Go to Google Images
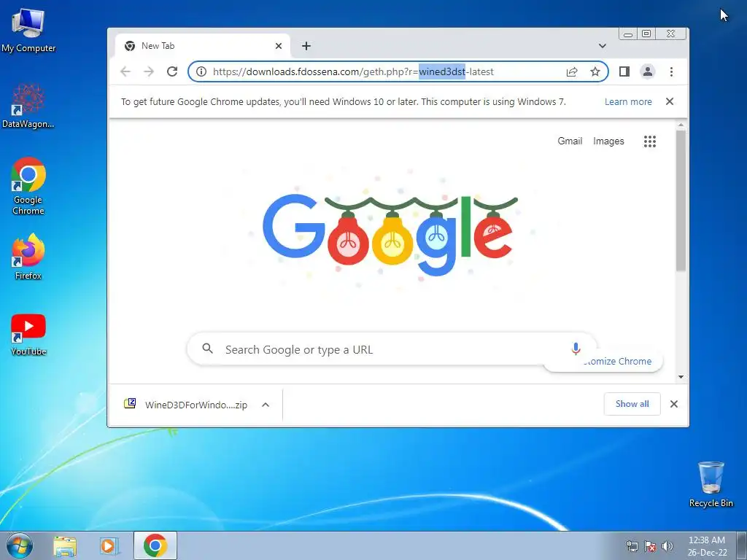The height and width of the screenshot is (560, 747). [x=608, y=141]
